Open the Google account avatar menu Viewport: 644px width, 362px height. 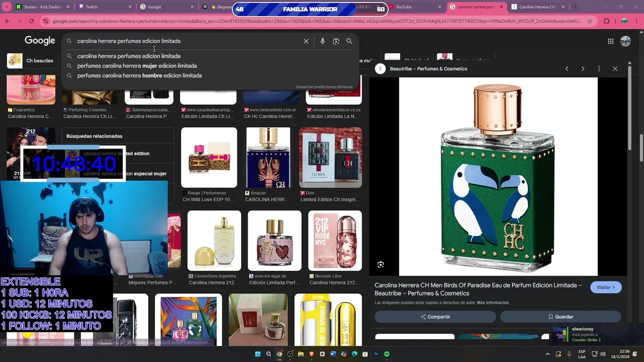(625, 41)
